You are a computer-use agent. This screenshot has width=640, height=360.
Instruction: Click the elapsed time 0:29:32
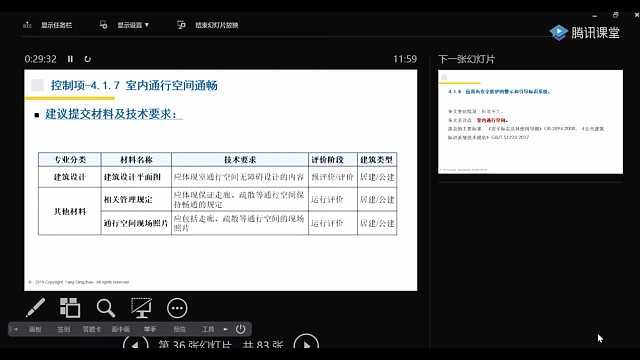(40, 59)
